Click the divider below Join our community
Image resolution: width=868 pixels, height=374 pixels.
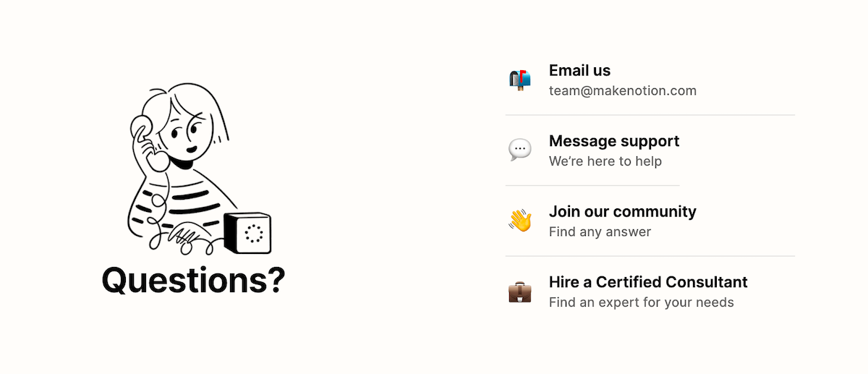click(650, 256)
